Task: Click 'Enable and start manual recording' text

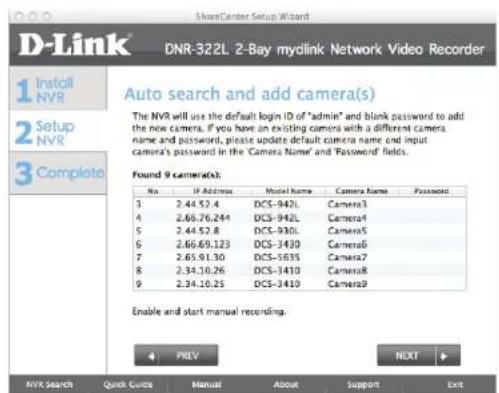Action: point(209,311)
